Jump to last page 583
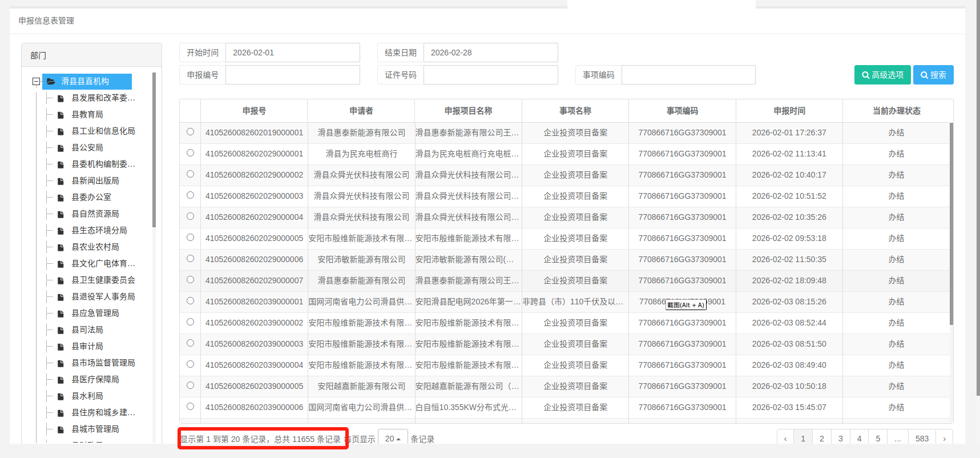Viewport: 980px width, 458px height. [x=922, y=439]
